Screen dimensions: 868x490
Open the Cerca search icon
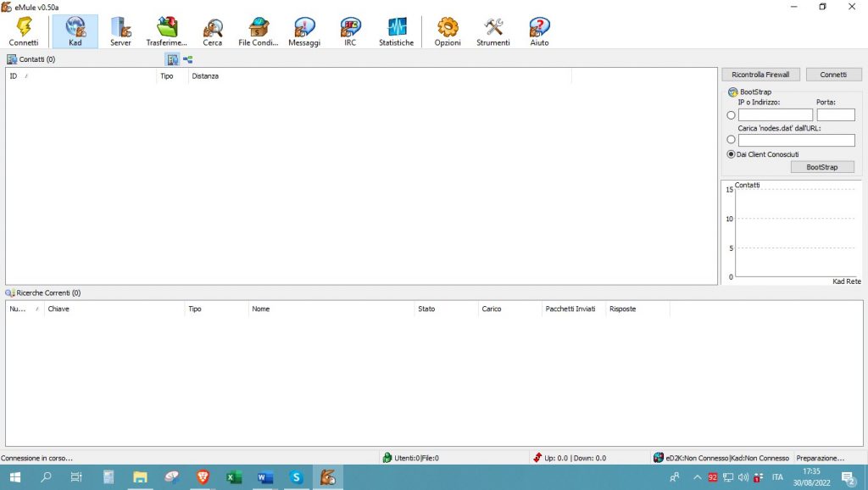212,27
